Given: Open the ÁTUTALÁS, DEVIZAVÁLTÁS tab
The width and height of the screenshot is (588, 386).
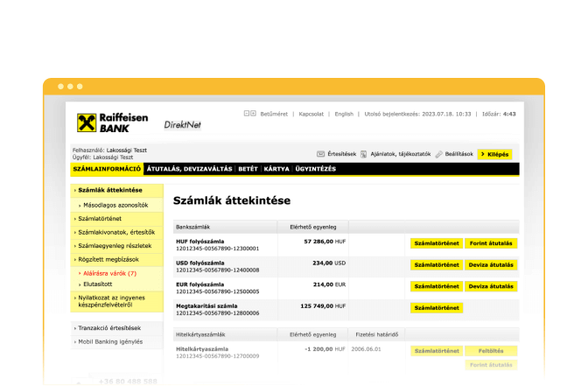Looking at the screenshot, I should pyautogui.click(x=189, y=168).
